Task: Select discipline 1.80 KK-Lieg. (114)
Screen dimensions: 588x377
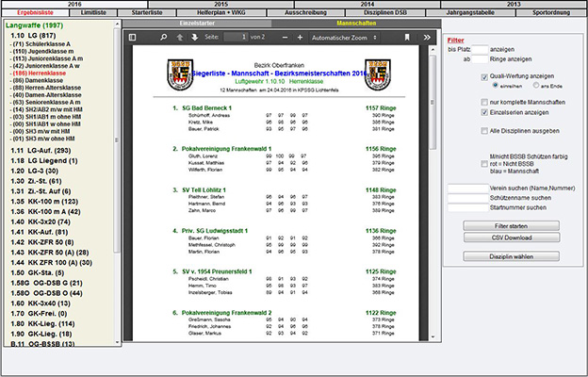Action: tap(42, 323)
